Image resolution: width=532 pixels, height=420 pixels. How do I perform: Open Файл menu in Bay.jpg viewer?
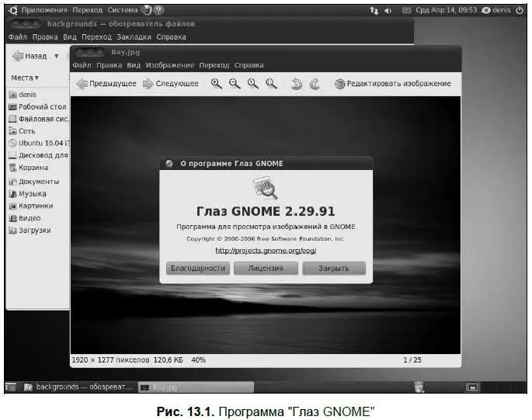(82, 65)
